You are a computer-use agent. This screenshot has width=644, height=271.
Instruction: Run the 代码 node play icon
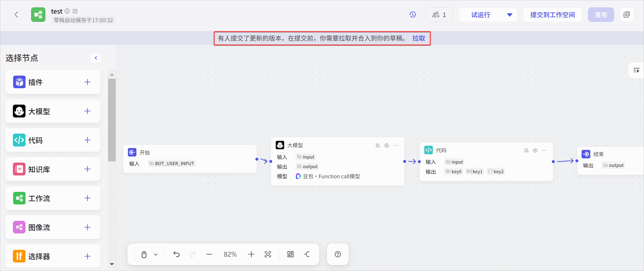pos(535,150)
